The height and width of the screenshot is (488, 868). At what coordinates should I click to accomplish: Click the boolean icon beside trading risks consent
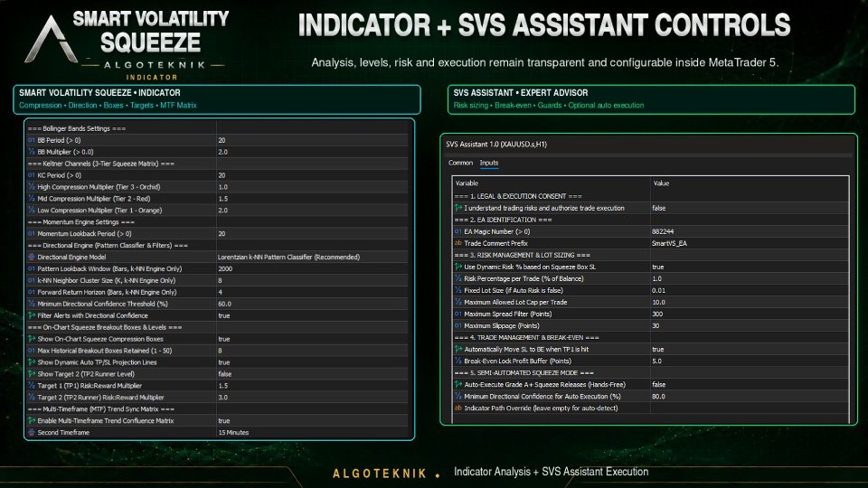[x=458, y=208]
